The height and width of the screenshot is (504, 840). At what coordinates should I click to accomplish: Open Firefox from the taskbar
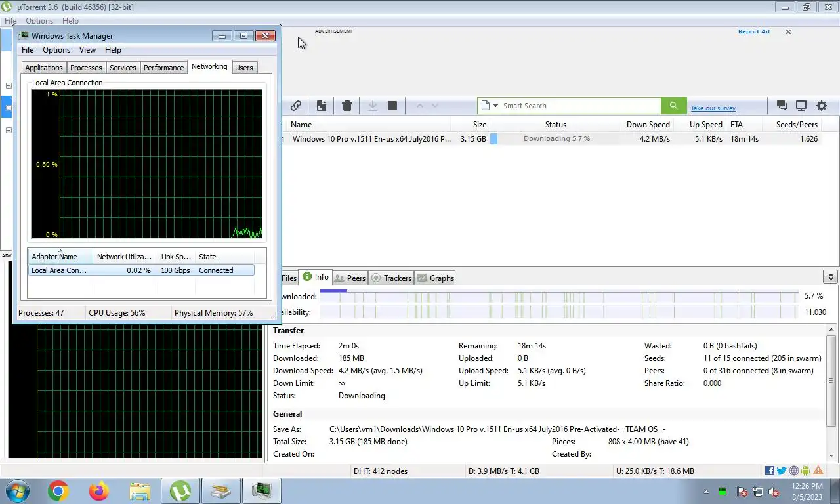pyautogui.click(x=99, y=491)
